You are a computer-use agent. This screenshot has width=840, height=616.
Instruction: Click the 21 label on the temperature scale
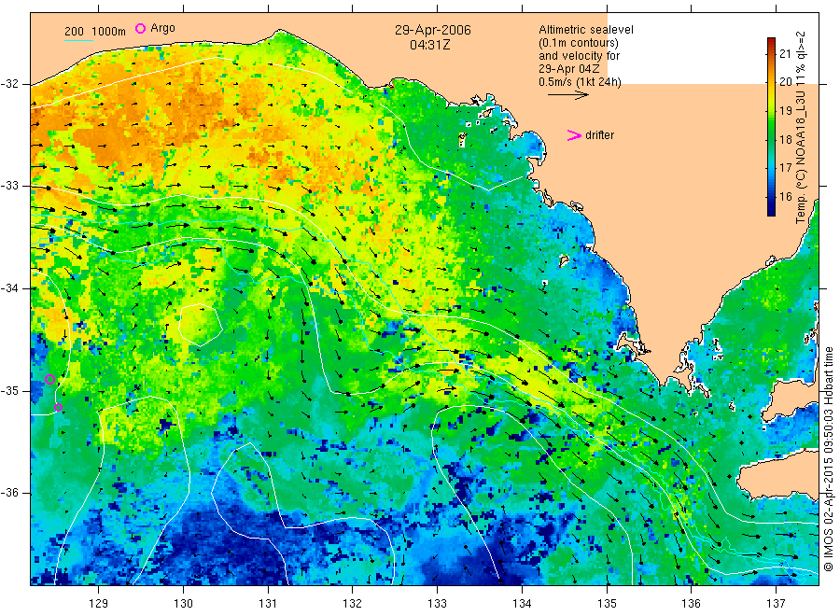(x=785, y=53)
